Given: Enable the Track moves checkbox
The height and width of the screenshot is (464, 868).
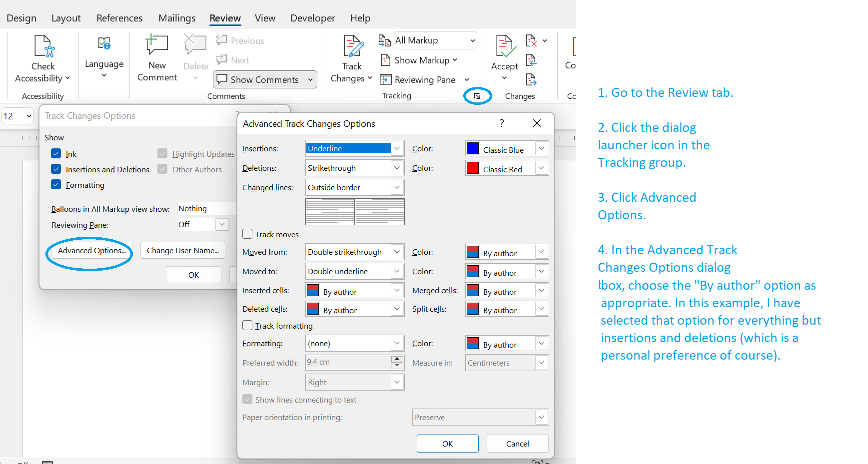Looking at the screenshot, I should (x=247, y=233).
